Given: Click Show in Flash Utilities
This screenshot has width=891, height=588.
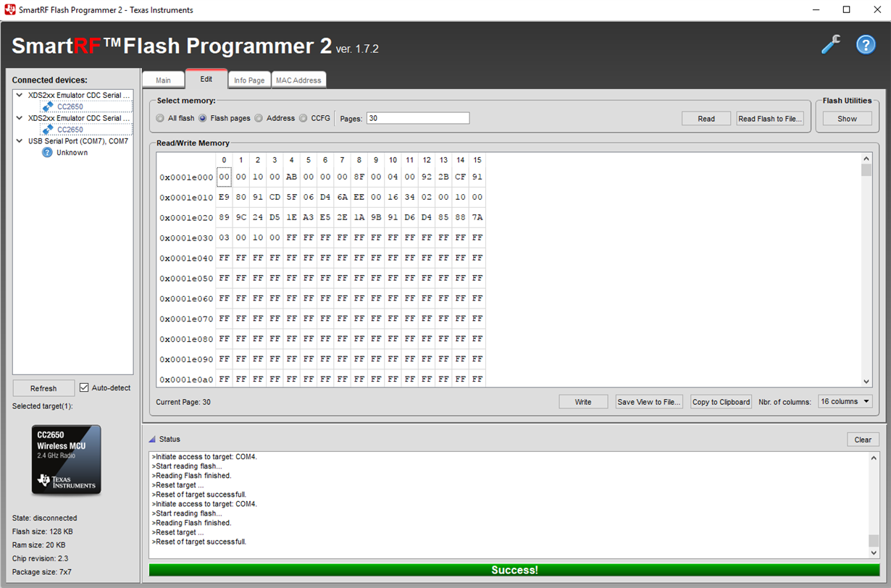Looking at the screenshot, I should (x=848, y=119).
